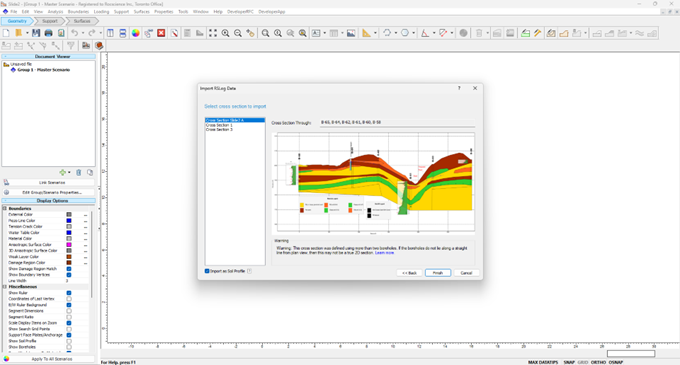Click the green slope boundary icon
This screenshot has height=365, width=680.
pos(525,33)
